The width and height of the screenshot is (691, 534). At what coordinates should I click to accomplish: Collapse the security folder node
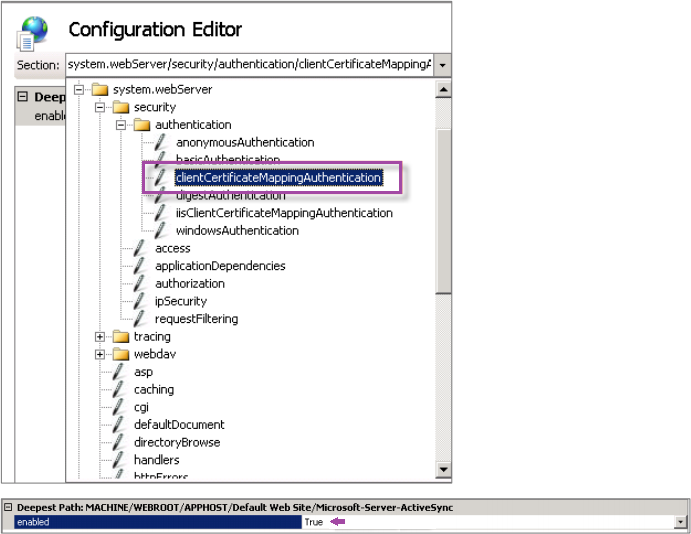[100, 108]
